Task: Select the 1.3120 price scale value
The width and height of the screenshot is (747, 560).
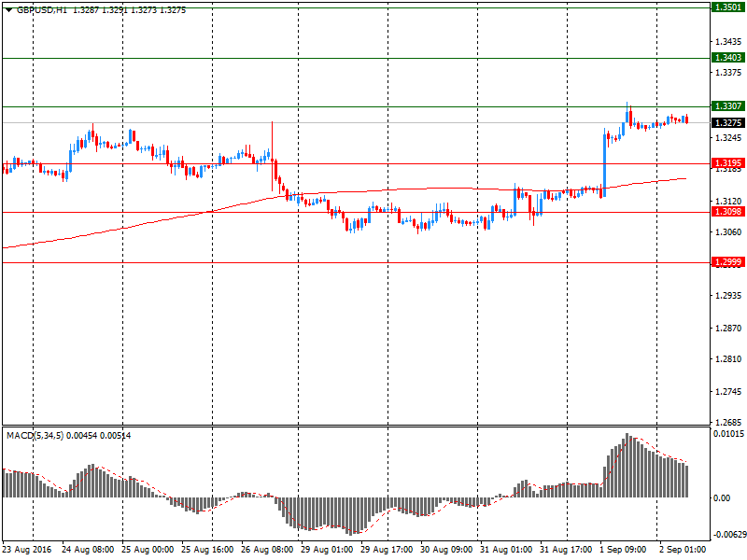Action: (728, 202)
